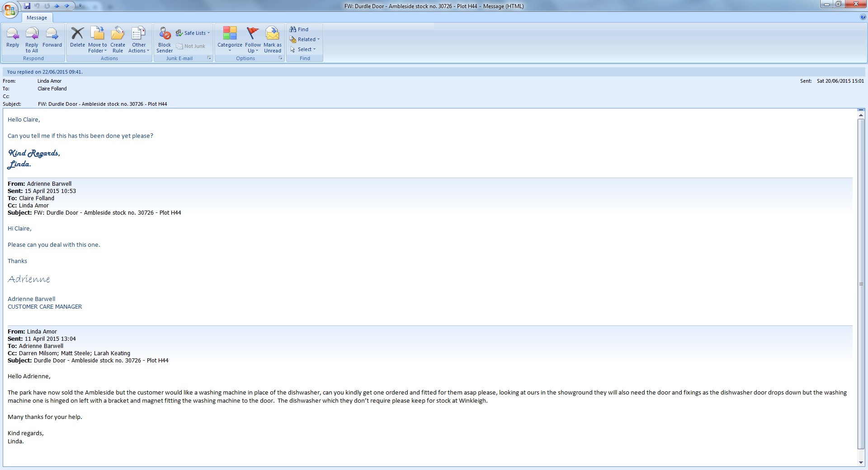Minimize the message window

[x=827, y=4]
